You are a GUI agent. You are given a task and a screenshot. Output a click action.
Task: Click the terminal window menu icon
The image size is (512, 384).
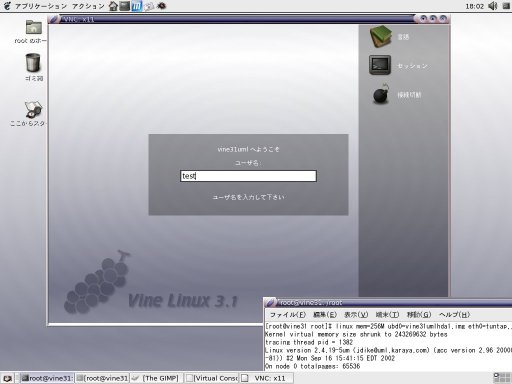coord(270,303)
